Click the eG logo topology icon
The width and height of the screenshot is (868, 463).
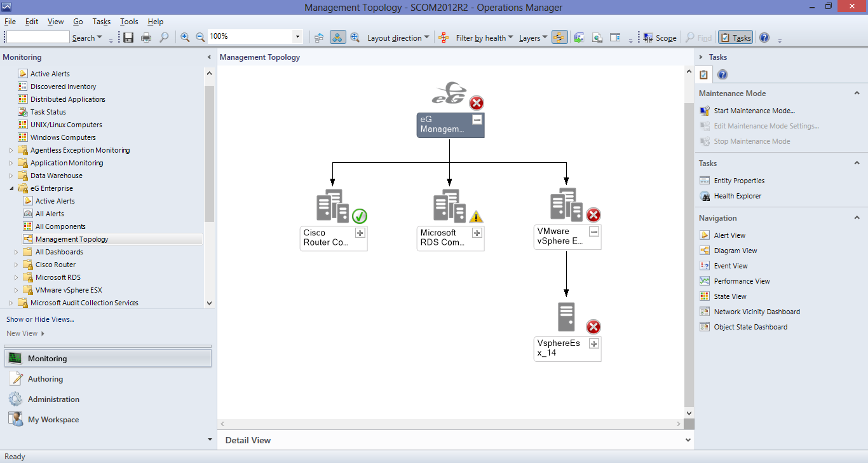[x=449, y=93]
